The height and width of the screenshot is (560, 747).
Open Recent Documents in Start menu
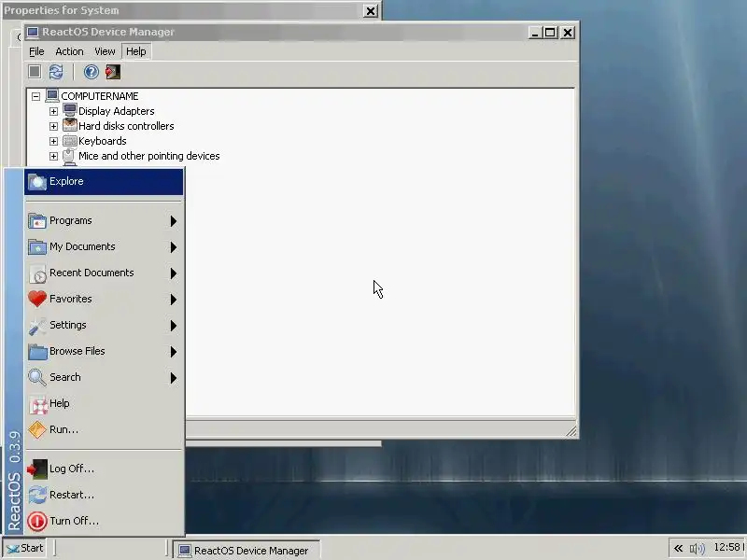click(x=104, y=273)
